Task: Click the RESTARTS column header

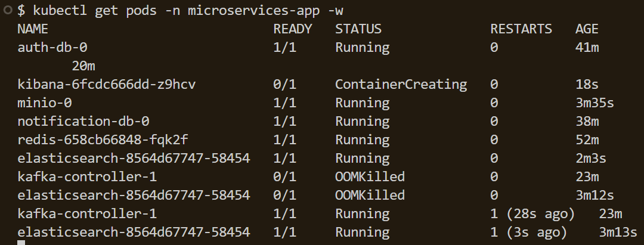Action: tap(521, 29)
